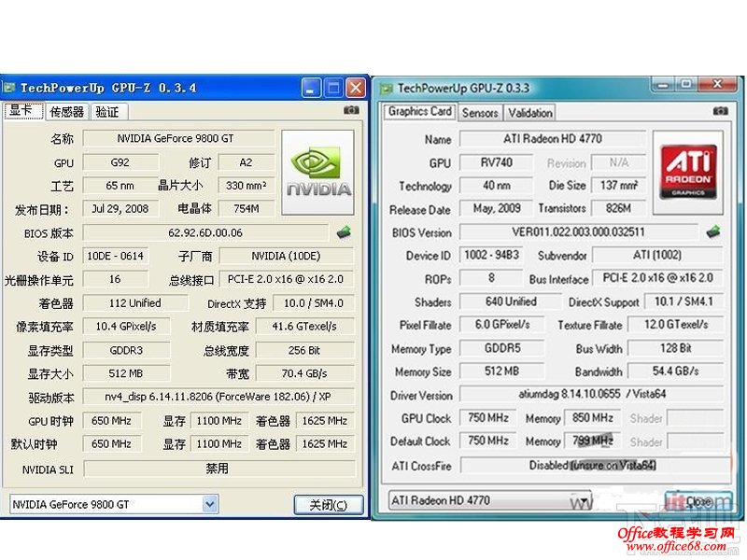Click the GPU-Z 0.3.3 title bar app icon
The image size is (747, 560).
(387, 89)
